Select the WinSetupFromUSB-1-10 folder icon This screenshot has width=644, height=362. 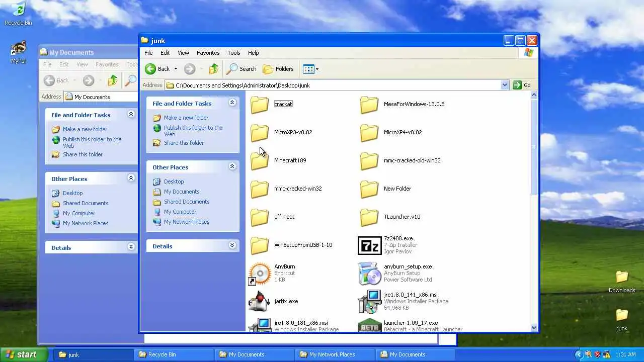[x=260, y=245]
